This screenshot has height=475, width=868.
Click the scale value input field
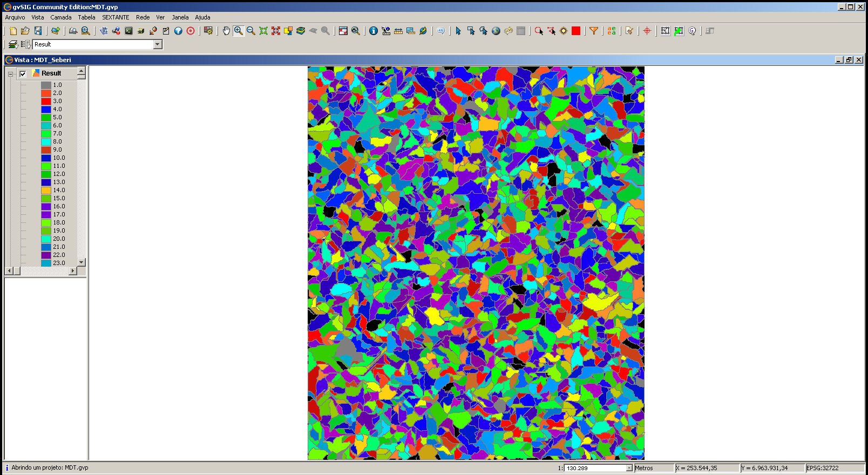click(594, 468)
